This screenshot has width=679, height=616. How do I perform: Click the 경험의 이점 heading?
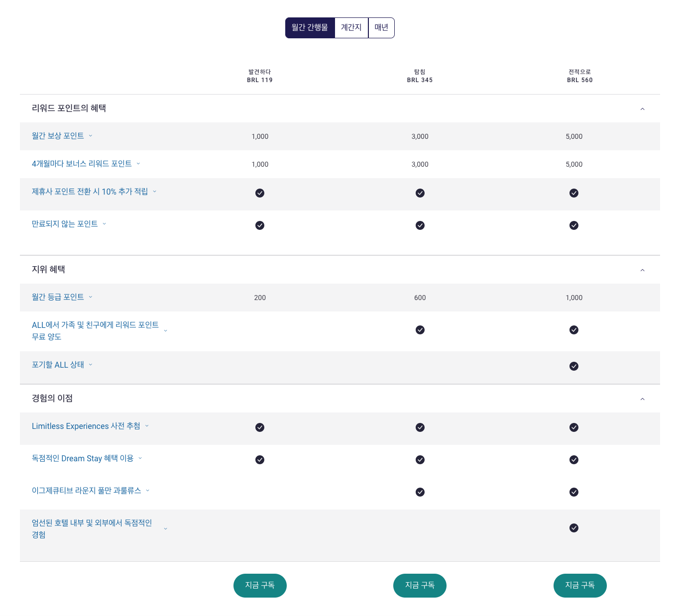tap(52, 398)
